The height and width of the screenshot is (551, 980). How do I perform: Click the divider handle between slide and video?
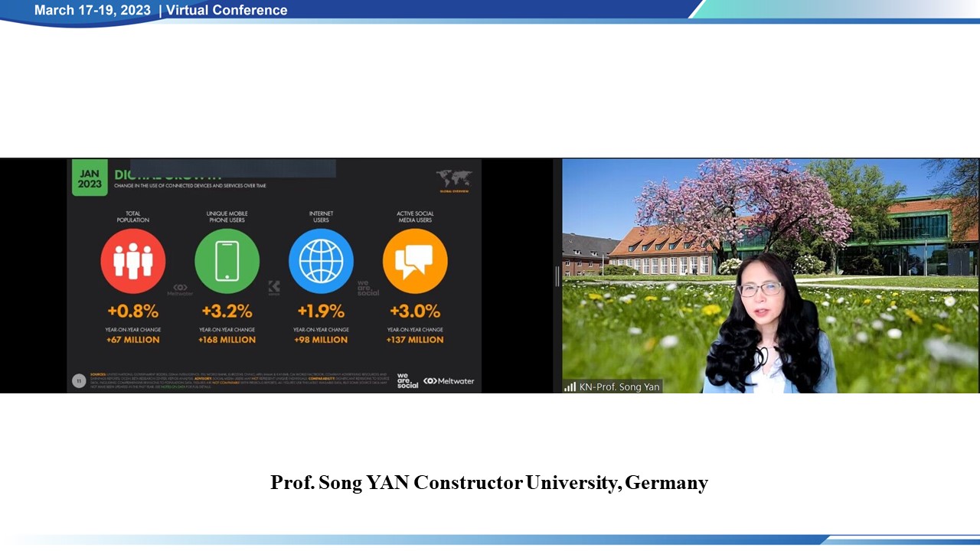click(x=557, y=276)
